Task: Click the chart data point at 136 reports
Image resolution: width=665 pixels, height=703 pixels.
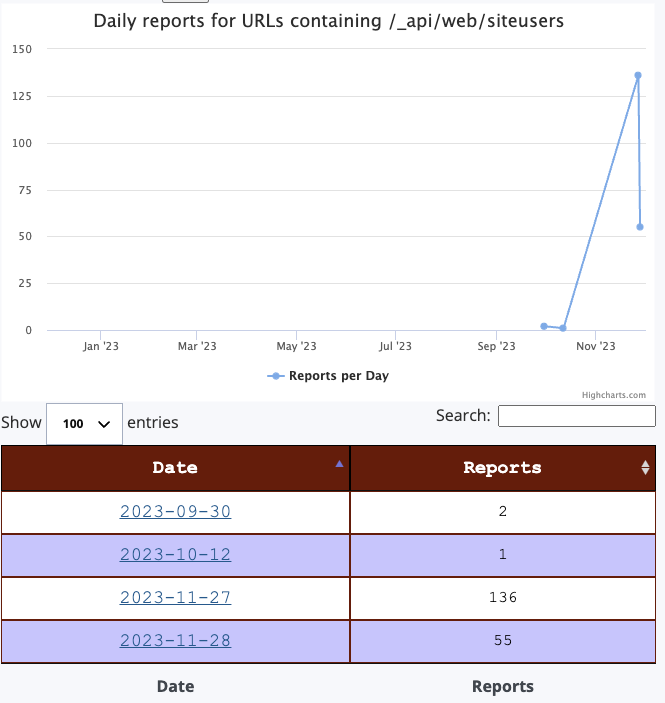Action: 638,75
